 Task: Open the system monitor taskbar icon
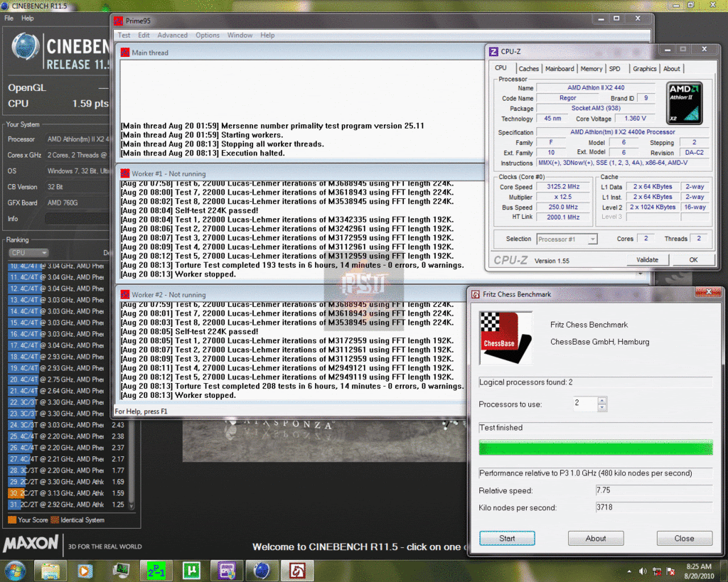121,571
